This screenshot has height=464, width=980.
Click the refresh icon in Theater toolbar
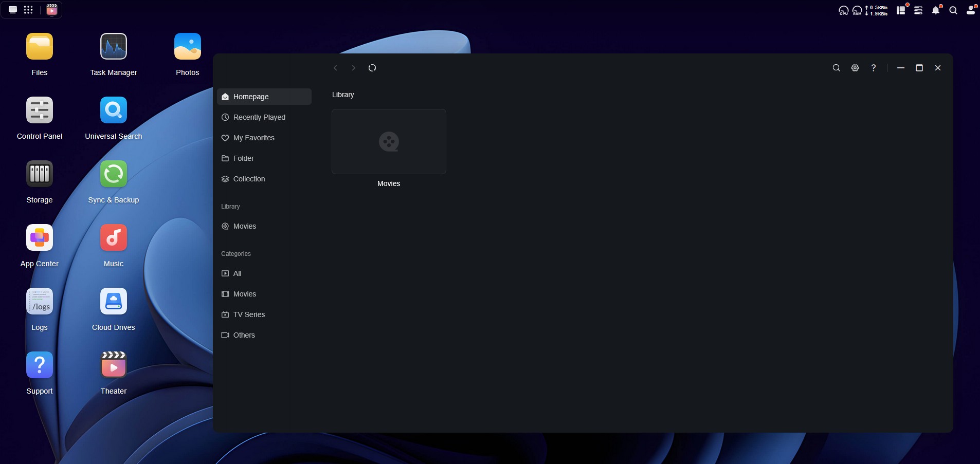(x=372, y=68)
